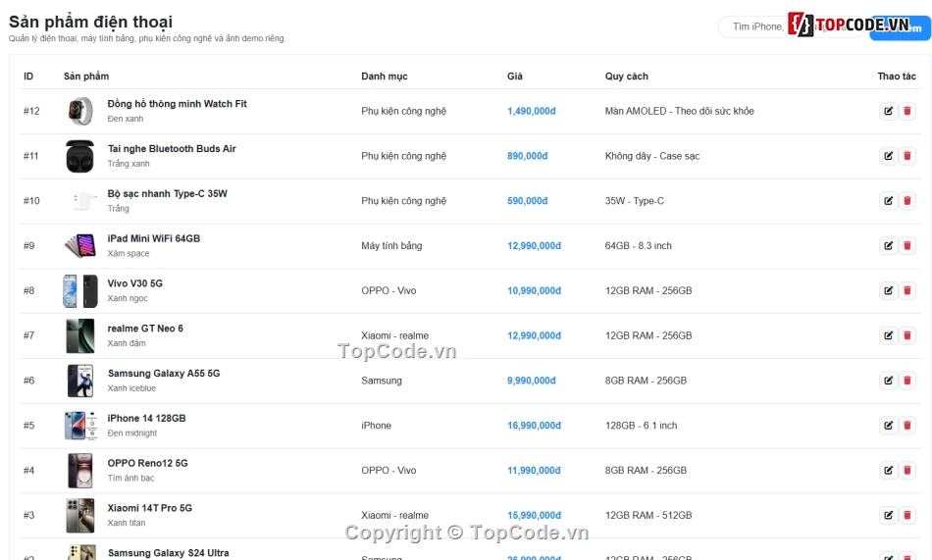Click the price 11,990,000đ

pyautogui.click(x=534, y=470)
